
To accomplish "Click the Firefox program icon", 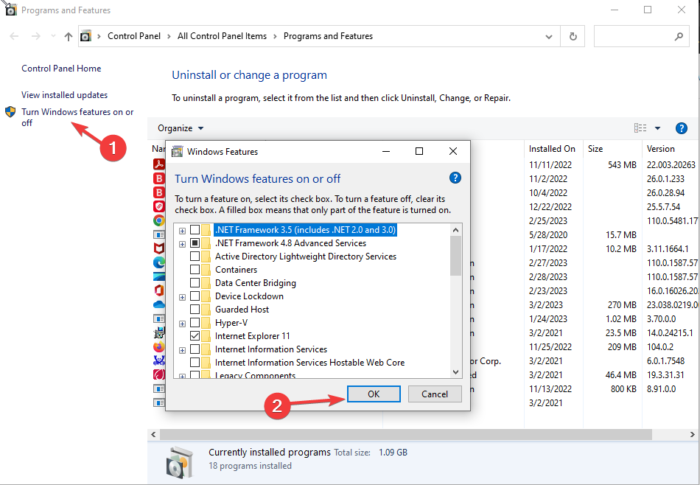I will 159,346.
